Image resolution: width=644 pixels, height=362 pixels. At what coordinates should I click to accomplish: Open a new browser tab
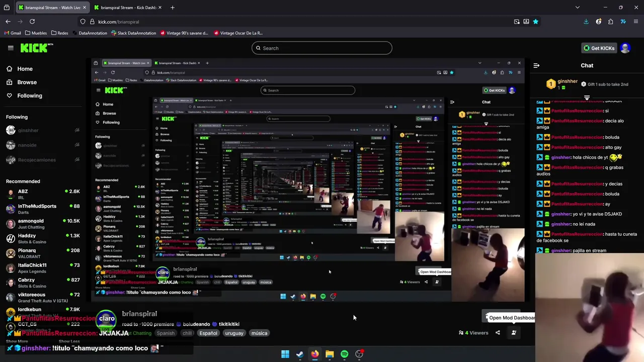173,8
